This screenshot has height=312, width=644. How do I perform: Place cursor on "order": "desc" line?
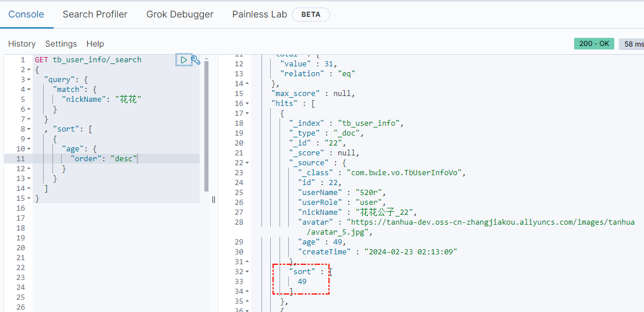click(x=104, y=158)
